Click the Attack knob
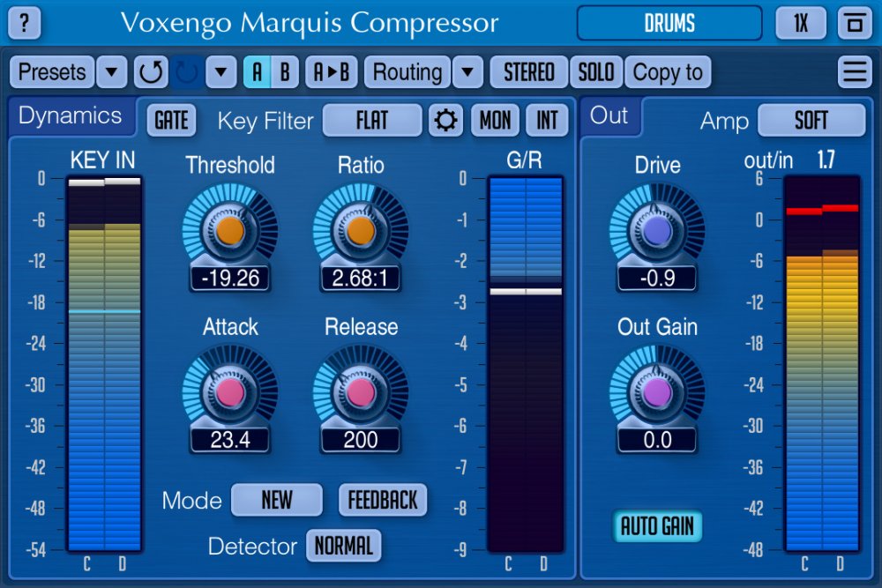 [x=230, y=392]
